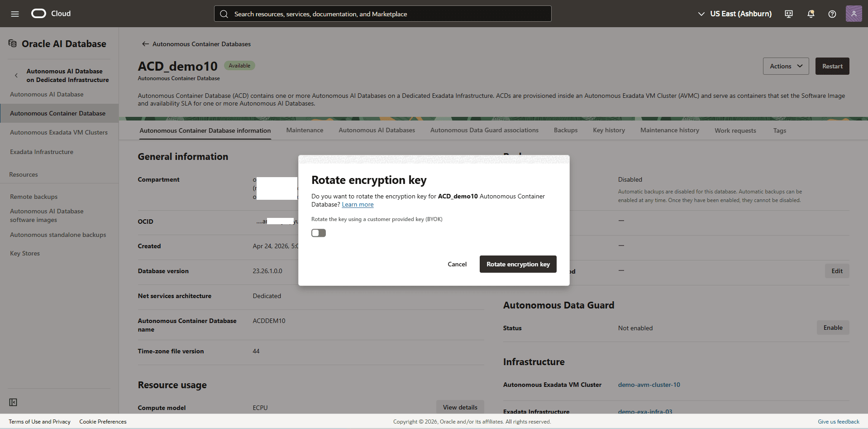Go back with sidebar chevron arrow

(16, 76)
